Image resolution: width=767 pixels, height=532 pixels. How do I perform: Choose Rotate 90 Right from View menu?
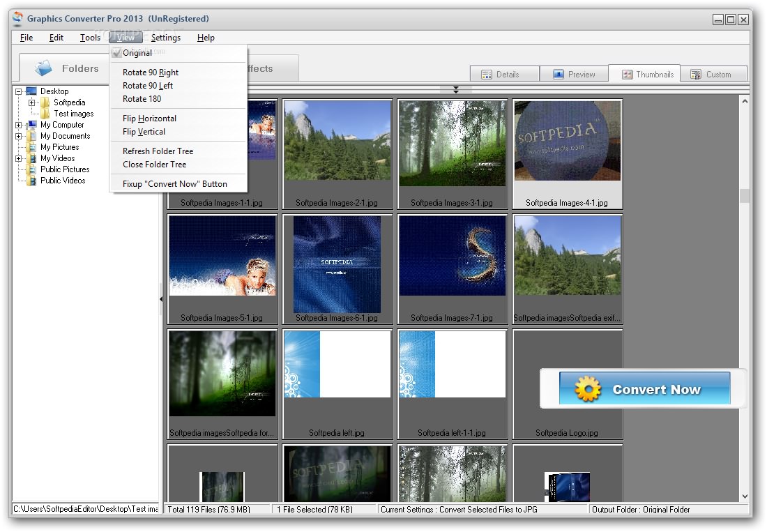coord(179,73)
